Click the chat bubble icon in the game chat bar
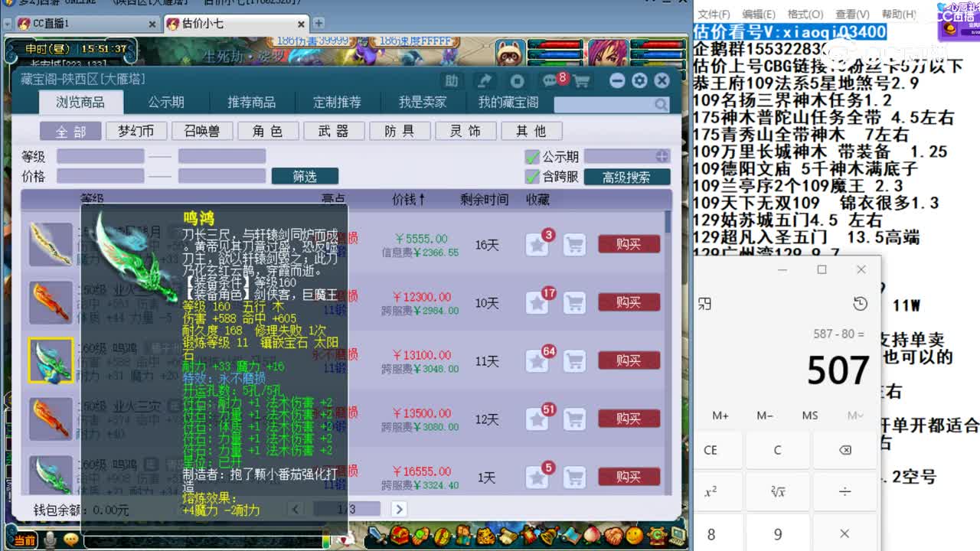The image size is (980, 551). [71, 540]
